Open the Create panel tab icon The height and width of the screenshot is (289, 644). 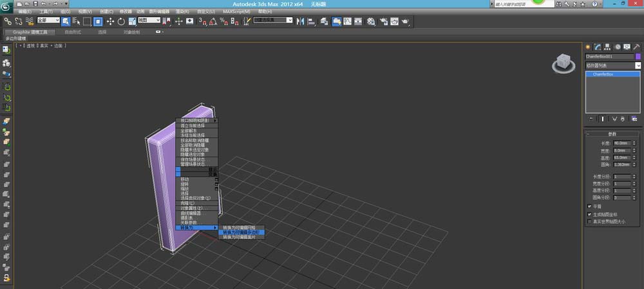(587, 46)
